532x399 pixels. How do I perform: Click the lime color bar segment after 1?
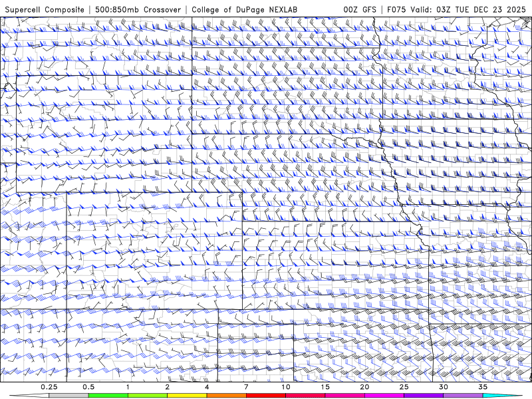tap(147, 396)
